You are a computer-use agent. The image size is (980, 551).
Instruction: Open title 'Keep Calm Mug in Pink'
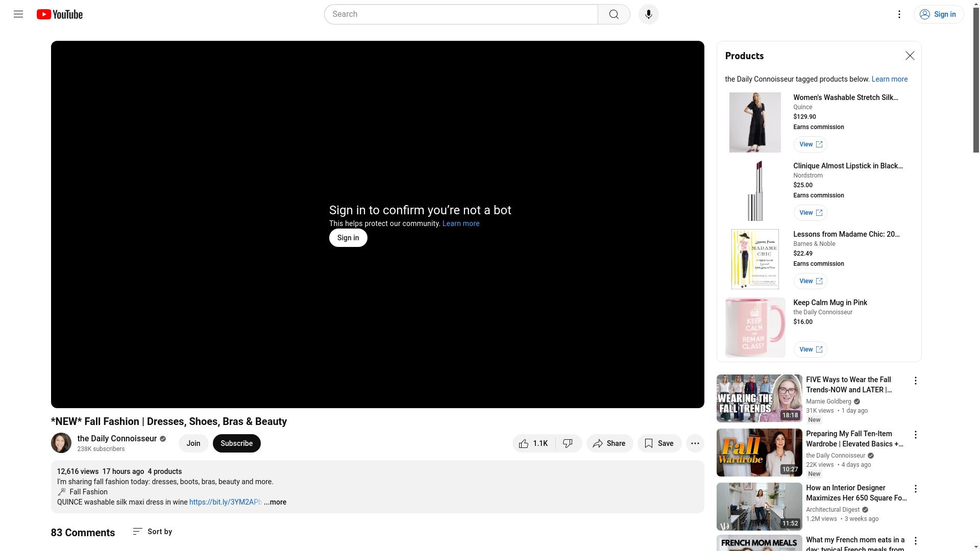[x=830, y=303]
